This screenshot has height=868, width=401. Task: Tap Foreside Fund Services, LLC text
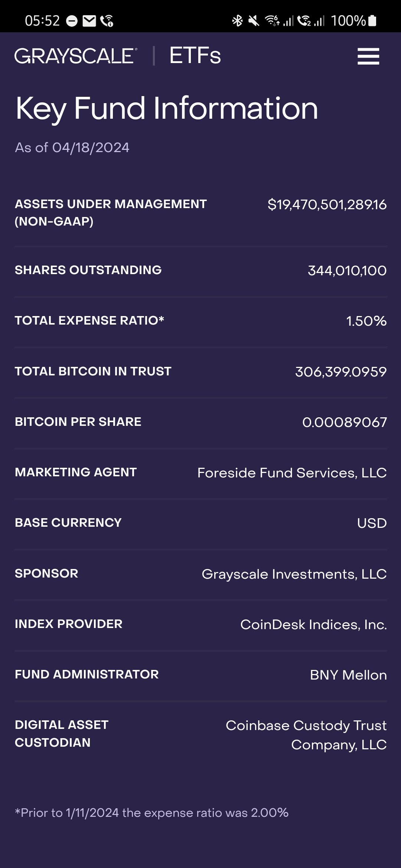click(x=292, y=473)
